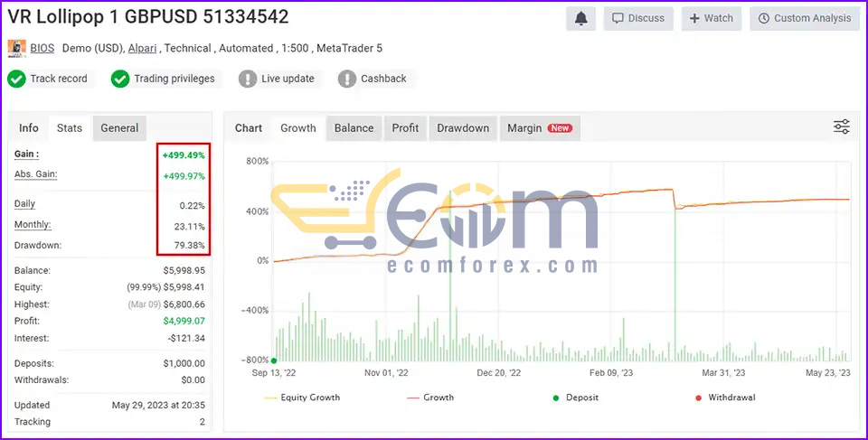The width and height of the screenshot is (868, 440).
Task: Open chart settings sliders icon
Action: [x=842, y=126]
